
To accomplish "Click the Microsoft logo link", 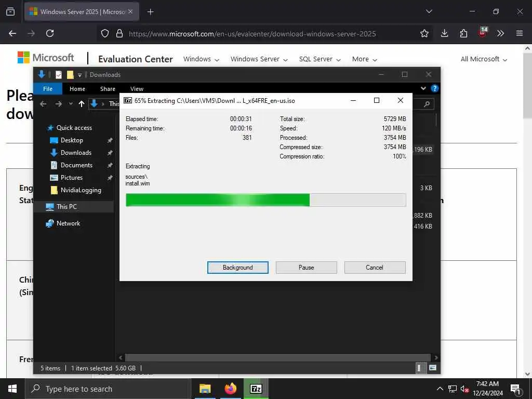I will tap(46, 58).
